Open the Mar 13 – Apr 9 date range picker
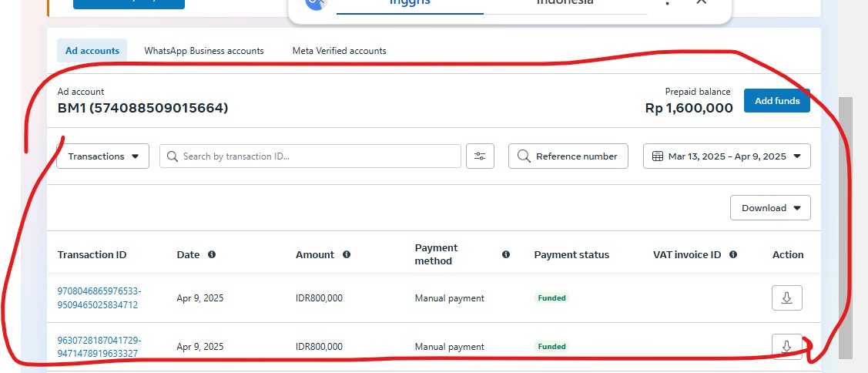868x373 pixels. click(x=726, y=156)
